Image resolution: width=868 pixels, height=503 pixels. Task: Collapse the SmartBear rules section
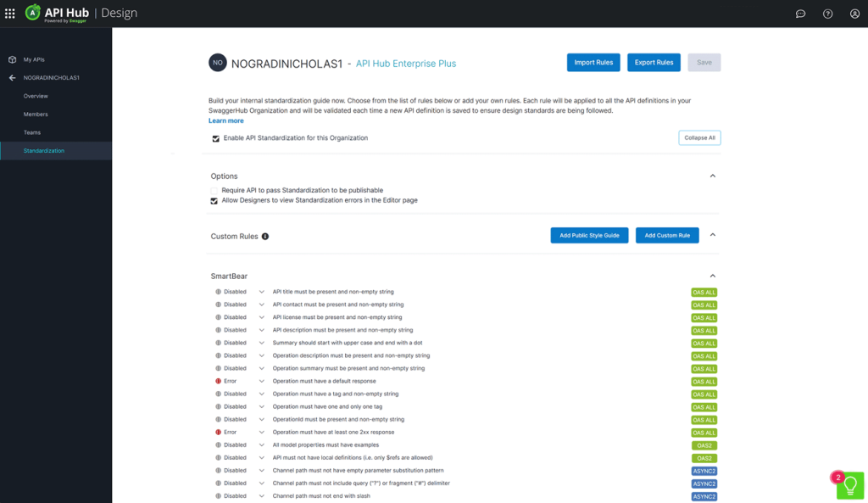712,276
